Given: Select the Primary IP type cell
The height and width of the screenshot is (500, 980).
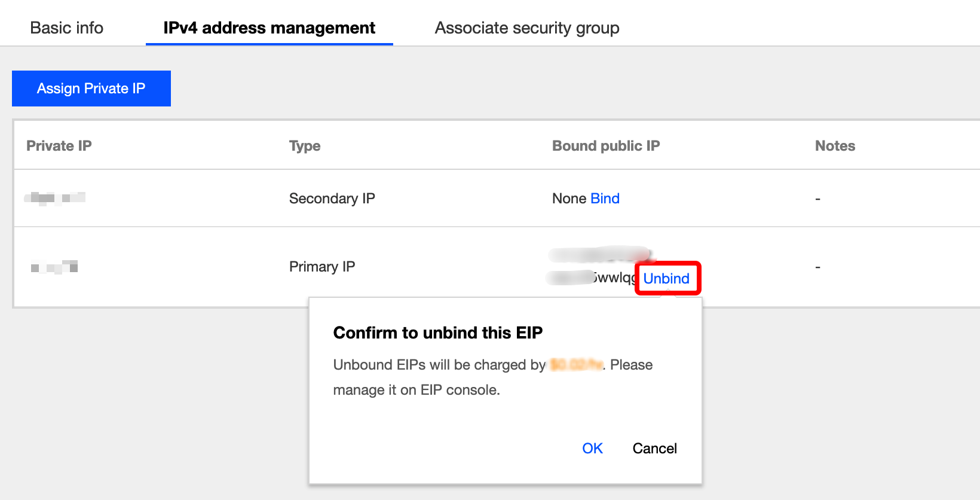Looking at the screenshot, I should pos(322,267).
